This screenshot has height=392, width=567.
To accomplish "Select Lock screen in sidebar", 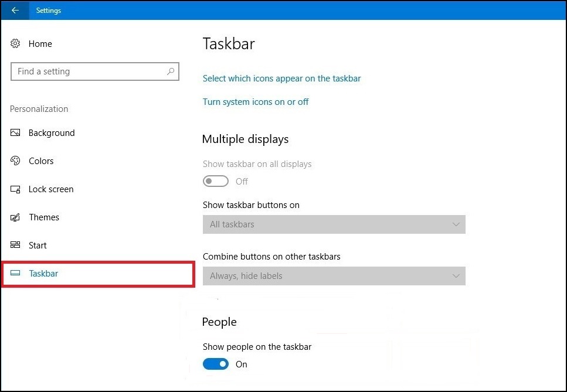I will [x=51, y=189].
